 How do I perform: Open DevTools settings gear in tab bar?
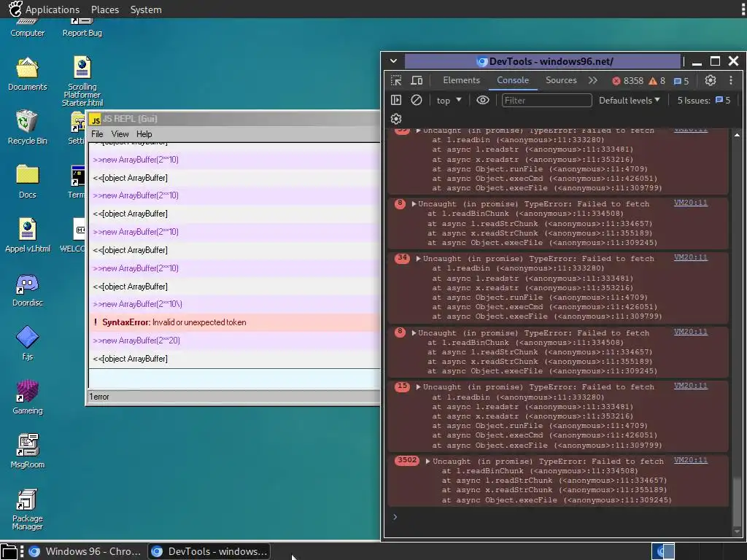(711, 80)
